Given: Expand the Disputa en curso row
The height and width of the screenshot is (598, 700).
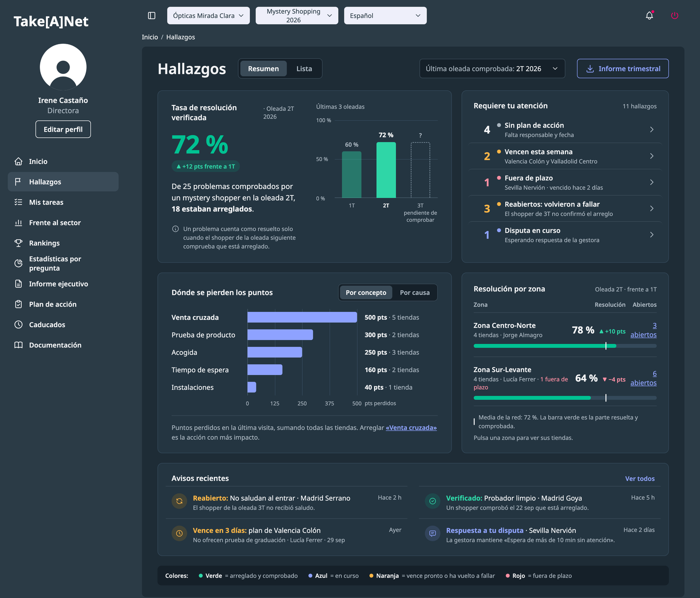Looking at the screenshot, I should [565, 235].
